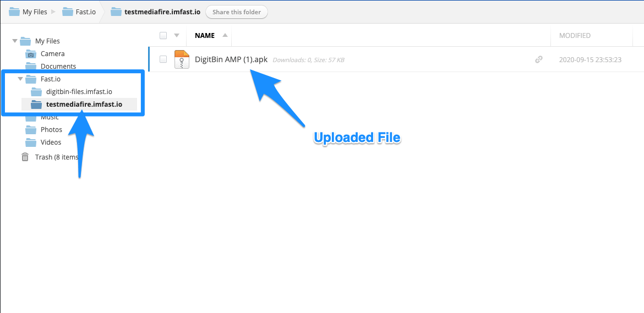The height and width of the screenshot is (313, 644).
Task: Click share link icon for DigitBin file
Action: tap(539, 59)
